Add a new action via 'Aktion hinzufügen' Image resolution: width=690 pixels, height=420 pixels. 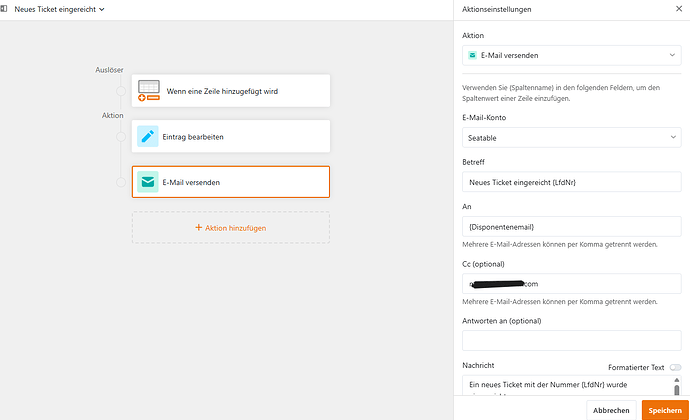coord(231,228)
